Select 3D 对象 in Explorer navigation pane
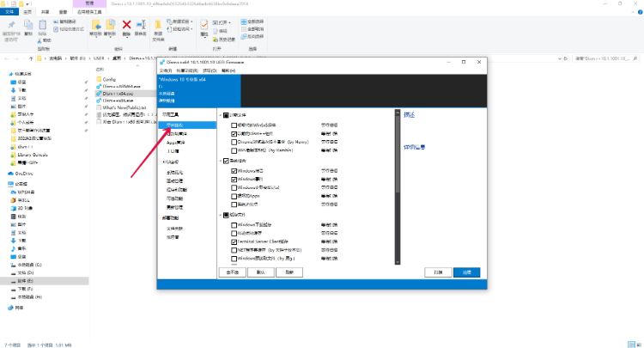Viewport: 644px width, 348px height. coord(25,208)
